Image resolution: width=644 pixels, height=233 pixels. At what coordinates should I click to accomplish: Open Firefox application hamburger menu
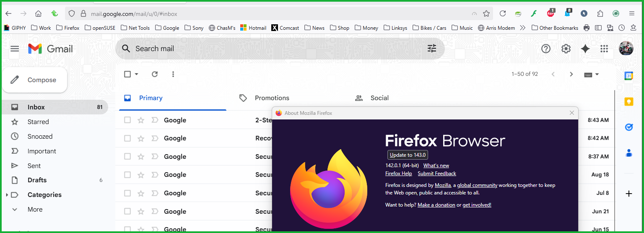tap(632, 13)
